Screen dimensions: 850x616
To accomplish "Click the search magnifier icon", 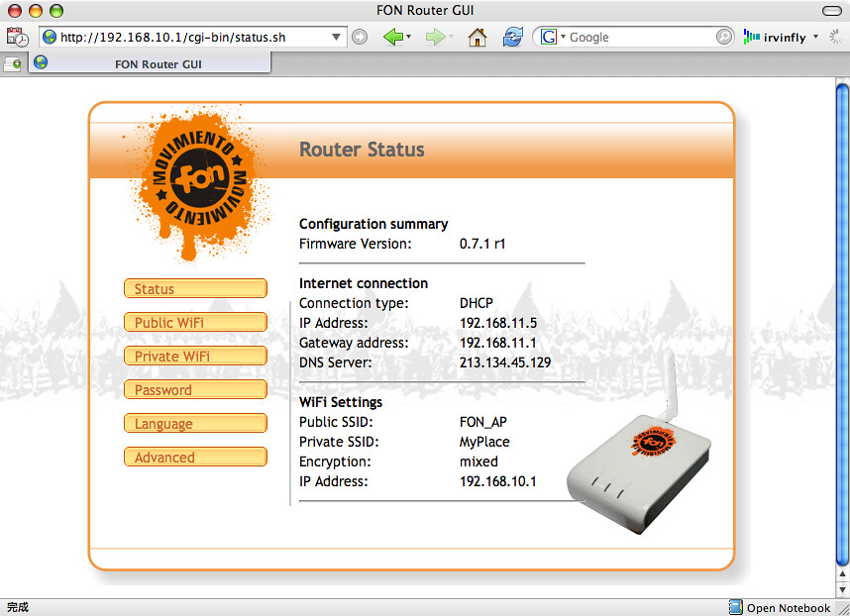I will pos(725,38).
